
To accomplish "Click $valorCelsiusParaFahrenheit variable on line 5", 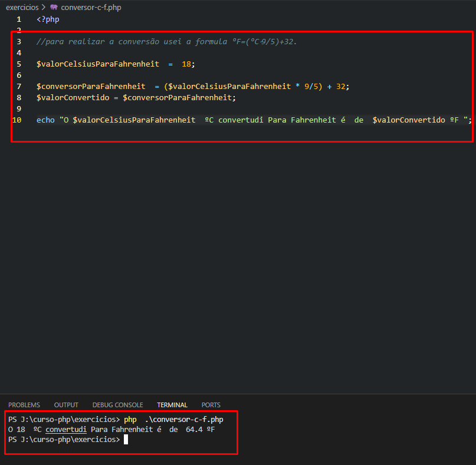I will point(98,64).
